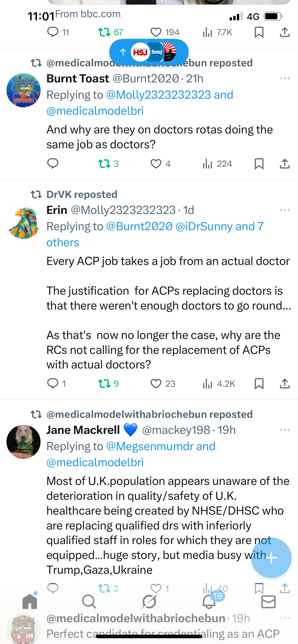The width and height of the screenshot is (298, 644).
Task: Expand options for Jane Mackrell's tweet
Action: tap(285, 430)
